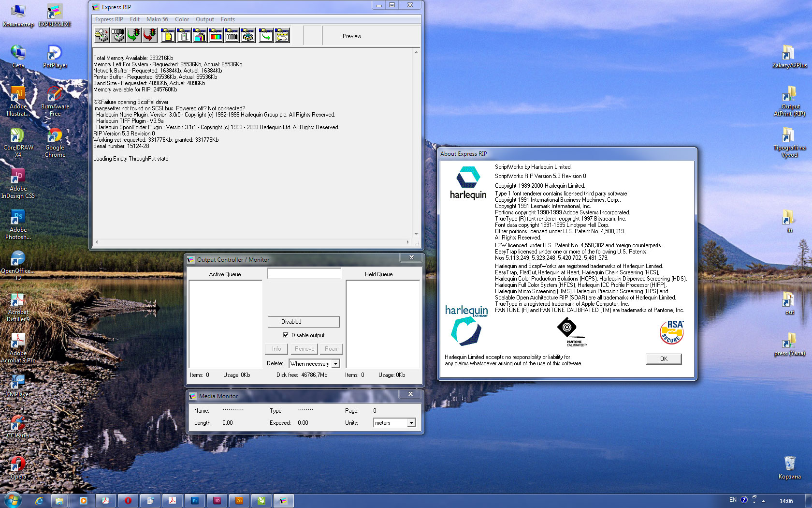Viewport: 812px width, 508px height.
Task: Click the Print Calibration strip printer icon
Action: click(117, 35)
